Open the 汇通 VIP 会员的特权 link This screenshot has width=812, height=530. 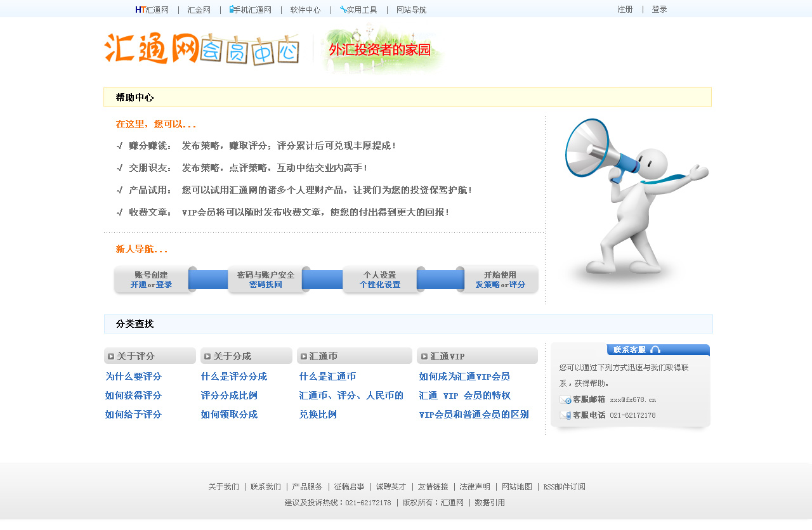tap(464, 396)
